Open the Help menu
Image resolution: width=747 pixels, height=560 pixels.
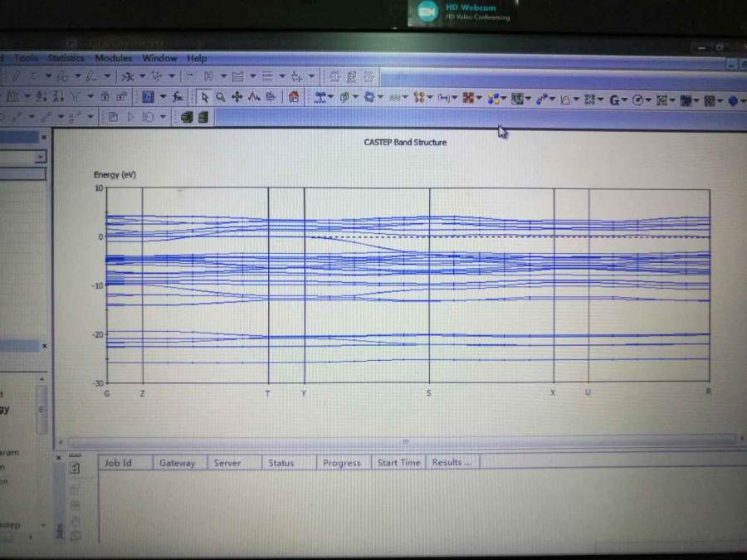[196, 58]
